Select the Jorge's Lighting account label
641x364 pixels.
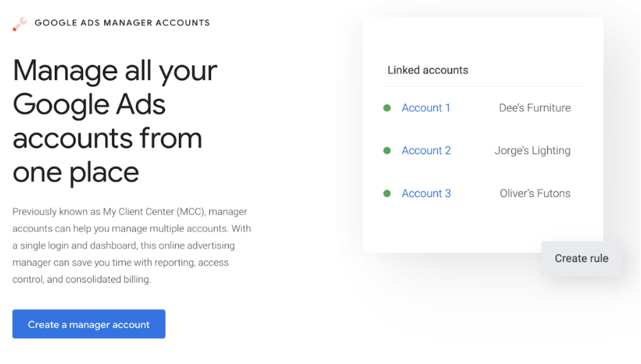(x=532, y=151)
